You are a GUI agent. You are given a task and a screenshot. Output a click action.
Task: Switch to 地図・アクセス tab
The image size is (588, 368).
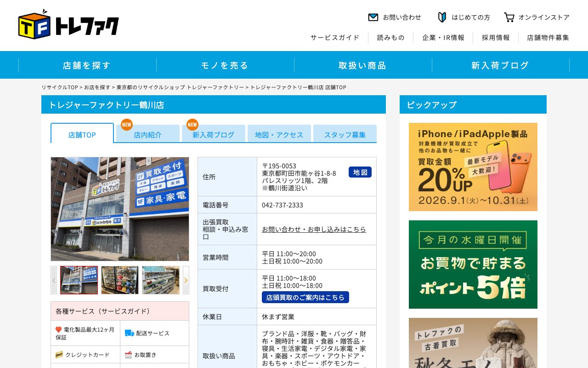click(279, 134)
